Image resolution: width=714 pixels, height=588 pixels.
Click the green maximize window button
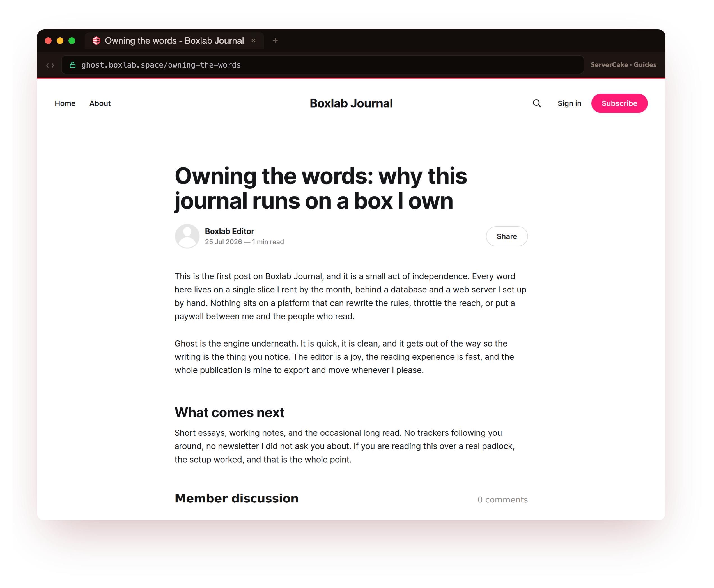72,41
